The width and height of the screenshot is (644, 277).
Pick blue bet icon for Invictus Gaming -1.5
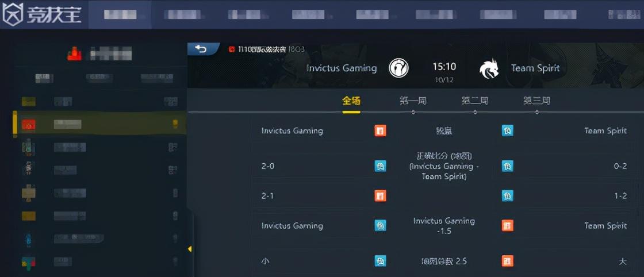click(x=380, y=226)
